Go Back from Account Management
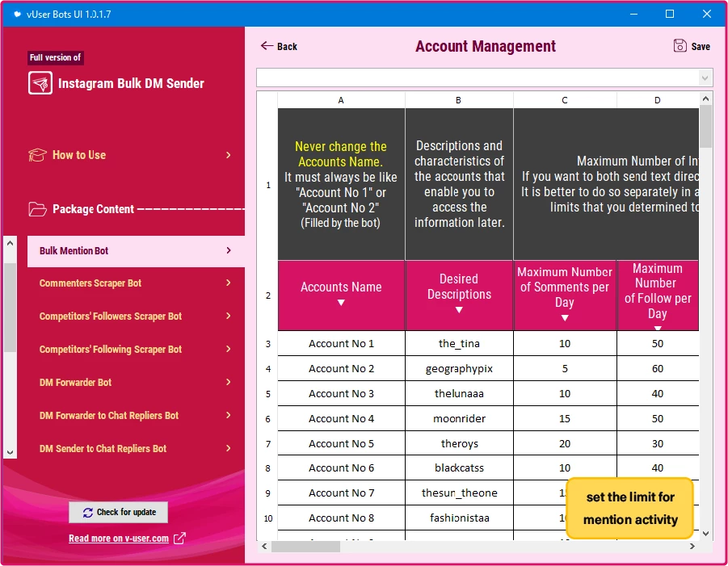728x566 pixels. coord(279,46)
